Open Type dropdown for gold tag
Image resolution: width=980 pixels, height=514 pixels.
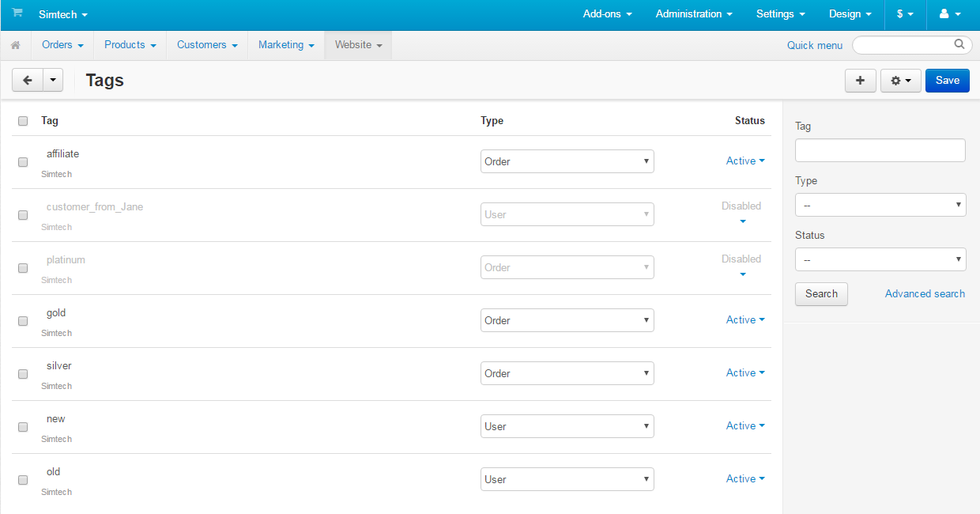(567, 320)
